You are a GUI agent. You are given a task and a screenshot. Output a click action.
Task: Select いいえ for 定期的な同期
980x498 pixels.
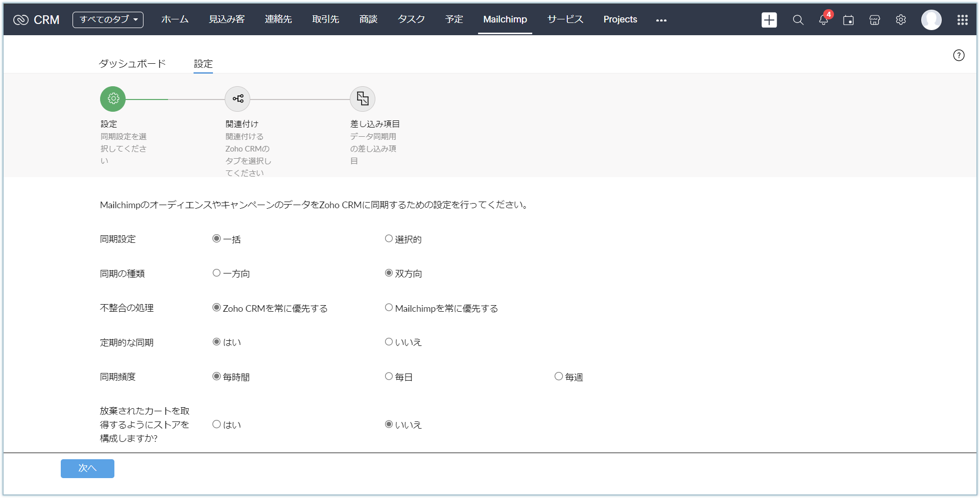click(x=389, y=342)
